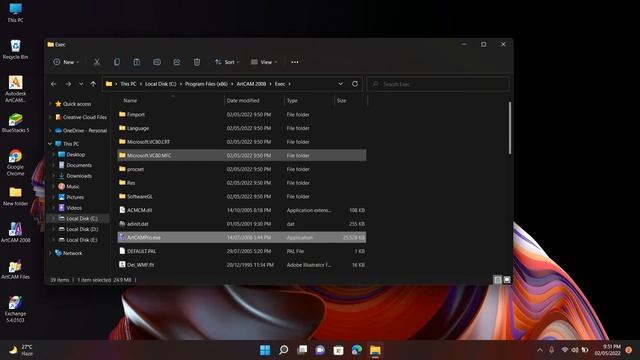Open the Windows Start menu
This screenshot has height=360, width=640.
(265, 350)
